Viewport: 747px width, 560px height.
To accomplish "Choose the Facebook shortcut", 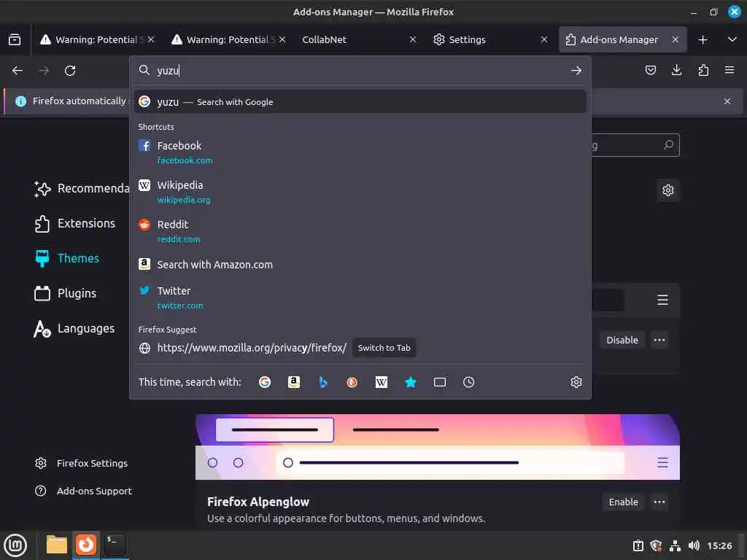I will [360, 152].
